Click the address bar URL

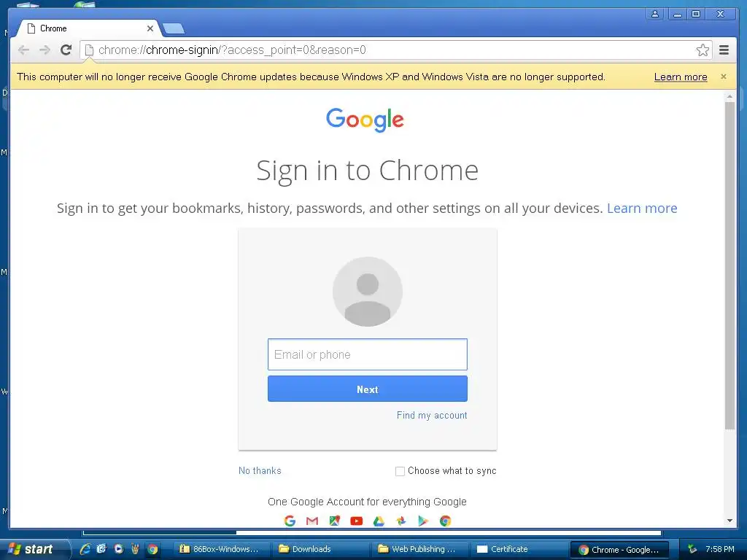[232, 50]
